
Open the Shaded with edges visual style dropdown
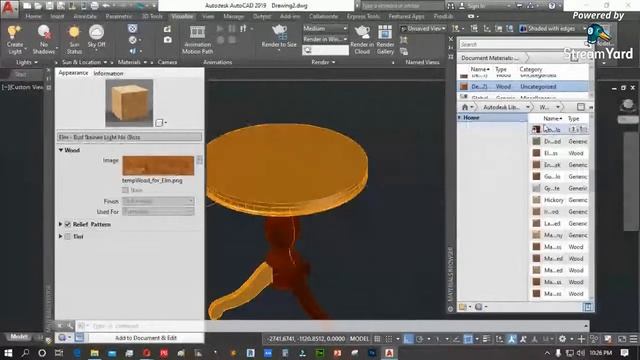point(552,29)
